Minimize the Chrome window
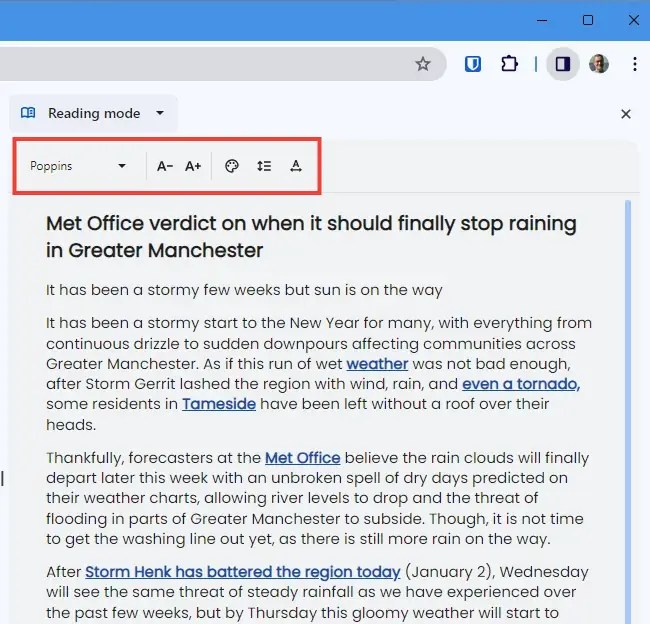Viewport: 650px width, 624px height. coord(542,20)
